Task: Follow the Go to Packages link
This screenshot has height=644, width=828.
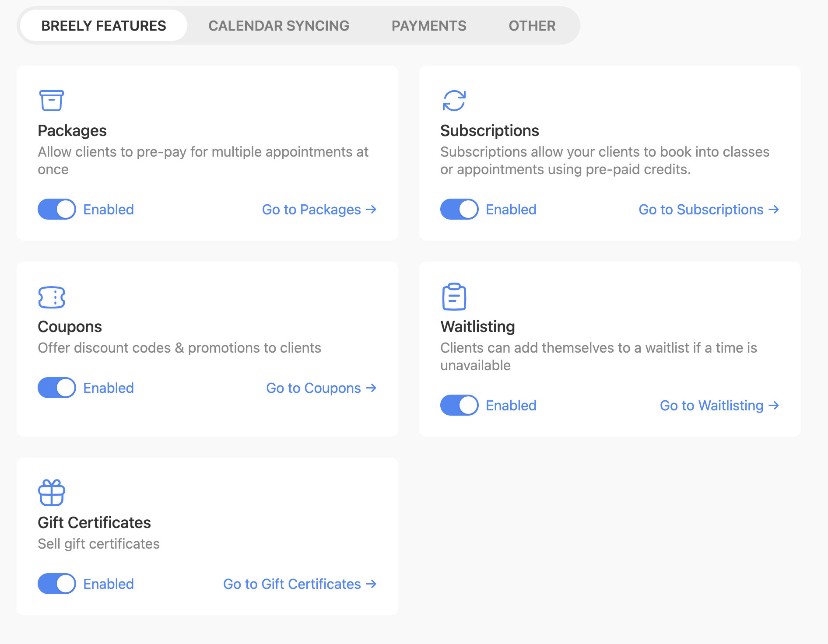Action: (x=319, y=210)
